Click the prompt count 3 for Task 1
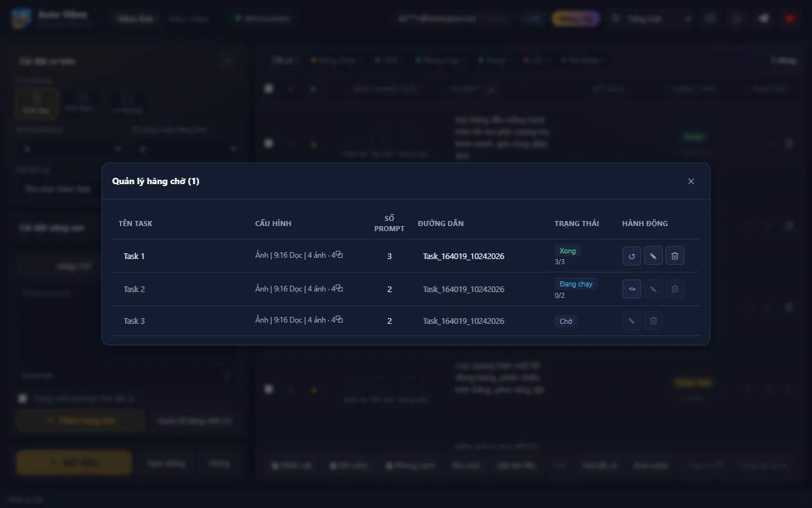 point(390,256)
